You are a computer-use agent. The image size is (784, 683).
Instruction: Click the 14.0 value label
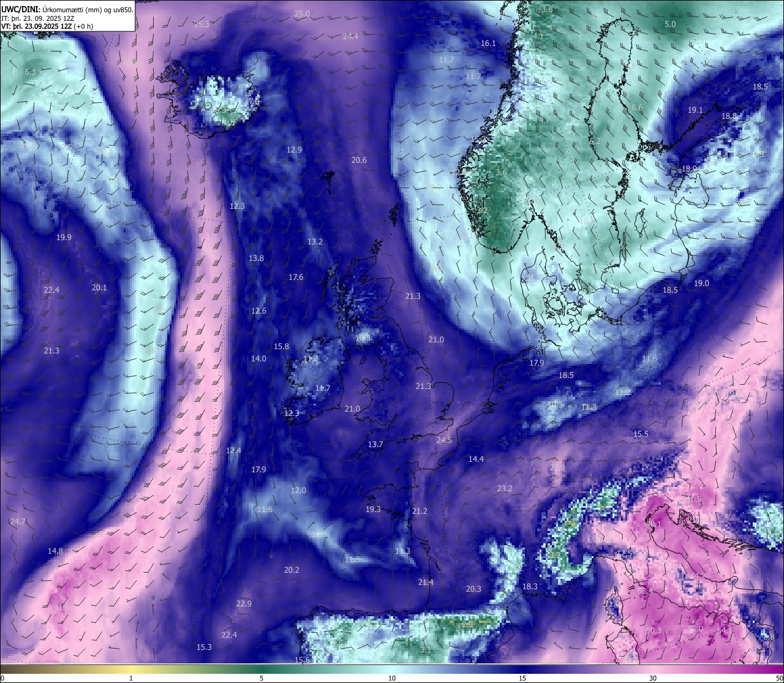pyautogui.click(x=258, y=358)
